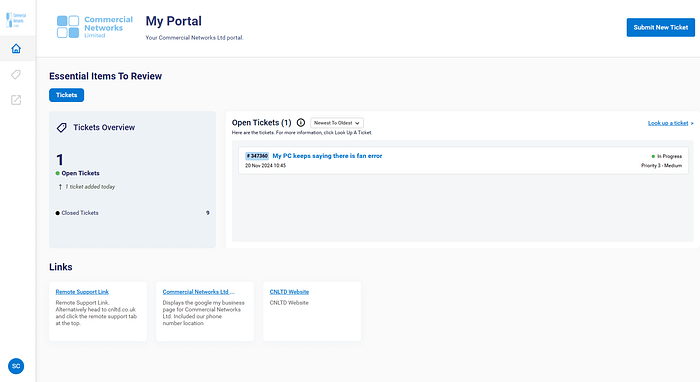700x382 pixels.
Task: Click the tag icon beside Tickets Overview
Action: (x=62, y=128)
